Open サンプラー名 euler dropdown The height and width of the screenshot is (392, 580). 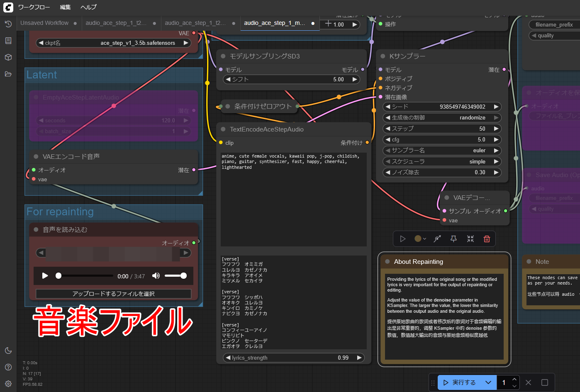tap(442, 150)
